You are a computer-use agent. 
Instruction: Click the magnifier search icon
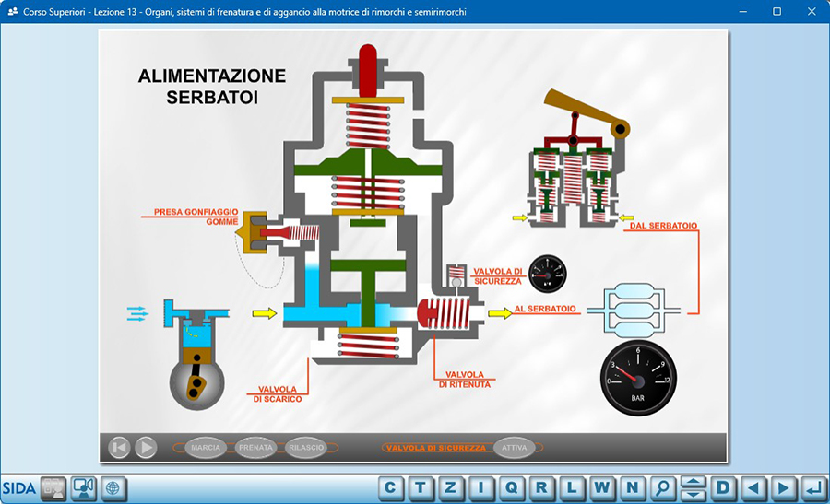[x=662, y=487]
